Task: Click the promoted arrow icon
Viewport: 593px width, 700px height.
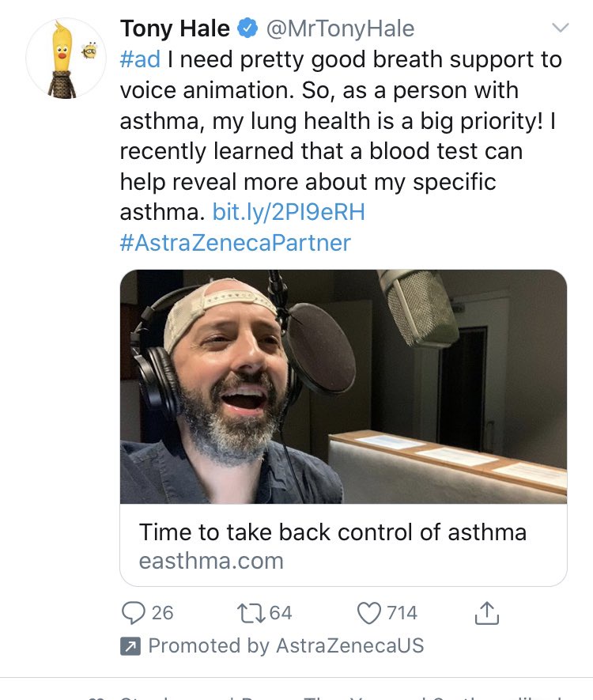Action: point(130,646)
